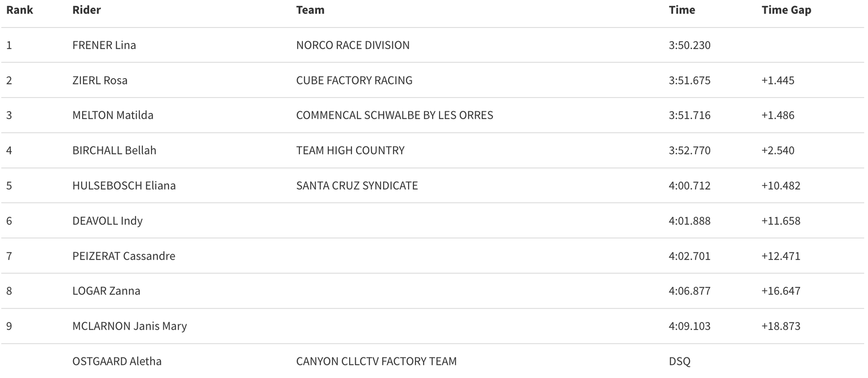This screenshot has height=378, width=868.
Task: Select the Rank column header
Action: pyautogui.click(x=19, y=10)
